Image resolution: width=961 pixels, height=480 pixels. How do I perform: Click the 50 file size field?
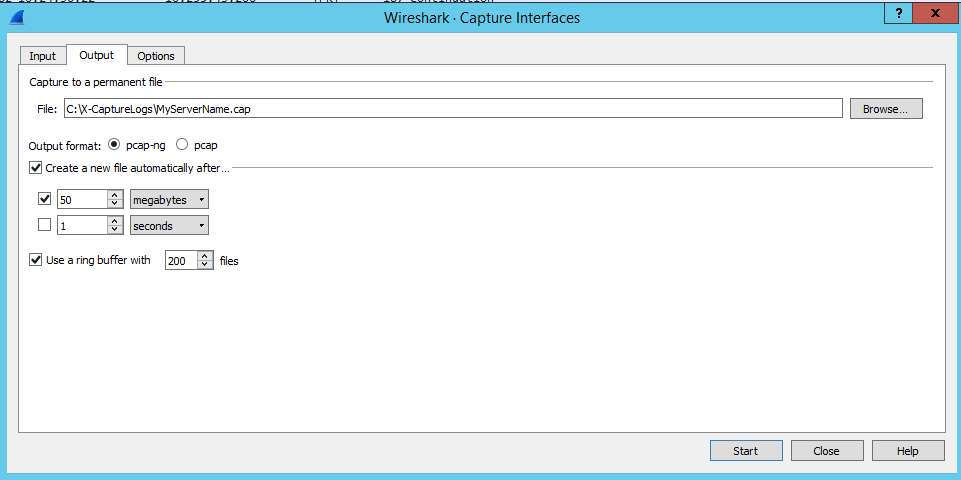tap(82, 200)
